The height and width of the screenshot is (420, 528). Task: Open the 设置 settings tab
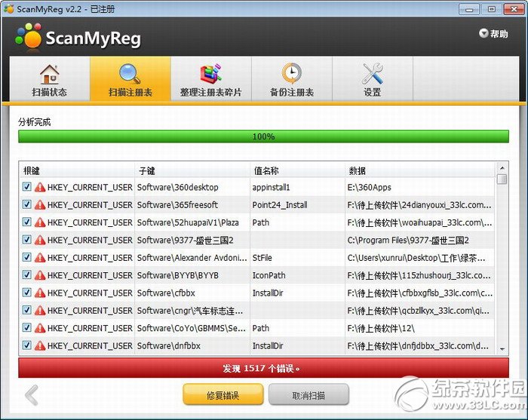pyautogui.click(x=373, y=79)
